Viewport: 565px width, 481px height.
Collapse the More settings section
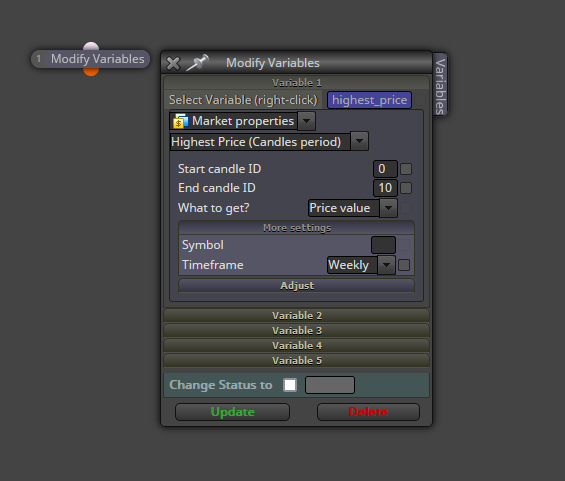[297, 228]
